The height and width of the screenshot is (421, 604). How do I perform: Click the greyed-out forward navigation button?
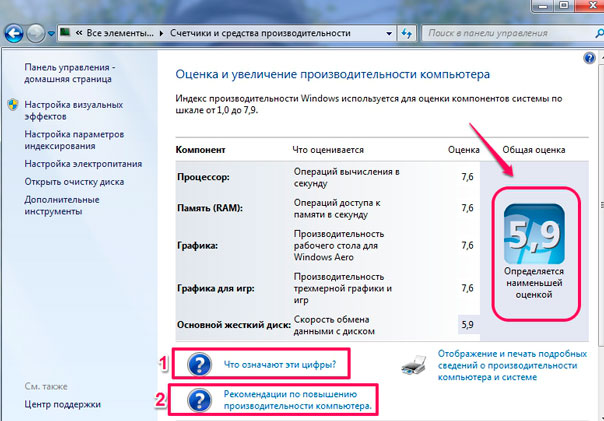click(36, 34)
